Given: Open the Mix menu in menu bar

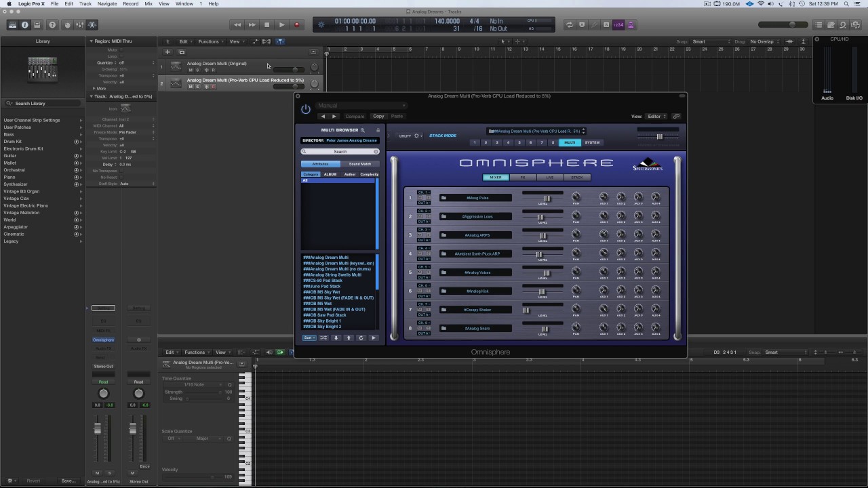Looking at the screenshot, I should (x=149, y=3).
